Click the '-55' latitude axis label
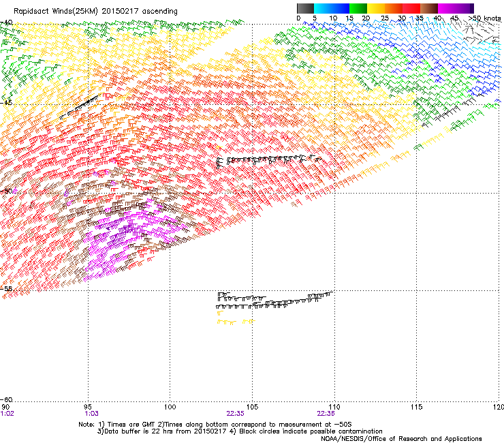Image resolution: width=504 pixels, height=443 pixels. (x=6, y=288)
